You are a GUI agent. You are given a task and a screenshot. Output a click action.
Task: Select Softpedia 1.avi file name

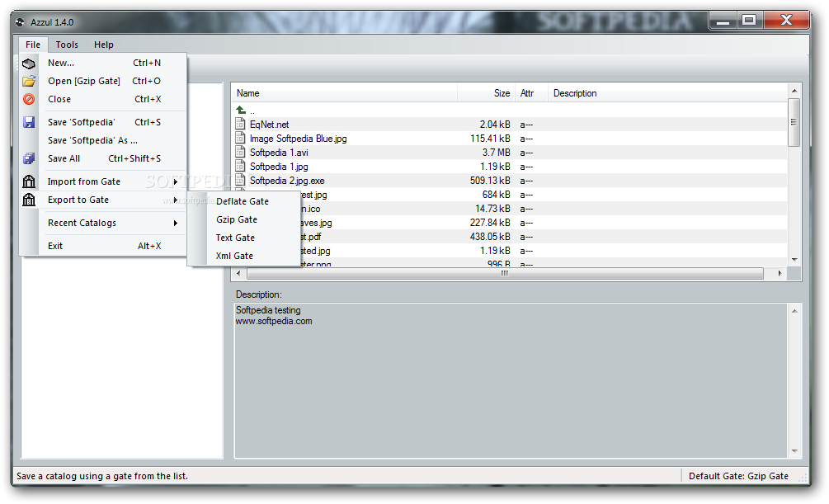point(279,153)
